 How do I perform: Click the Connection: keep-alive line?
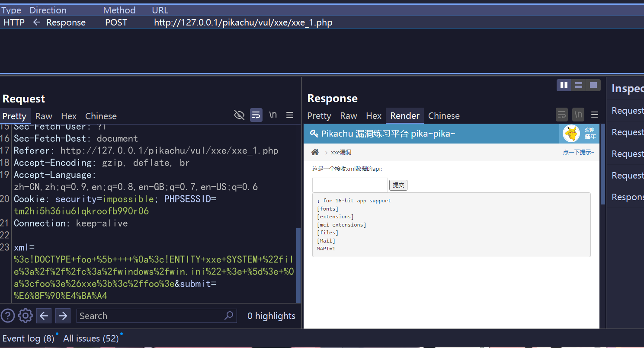[71, 223]
